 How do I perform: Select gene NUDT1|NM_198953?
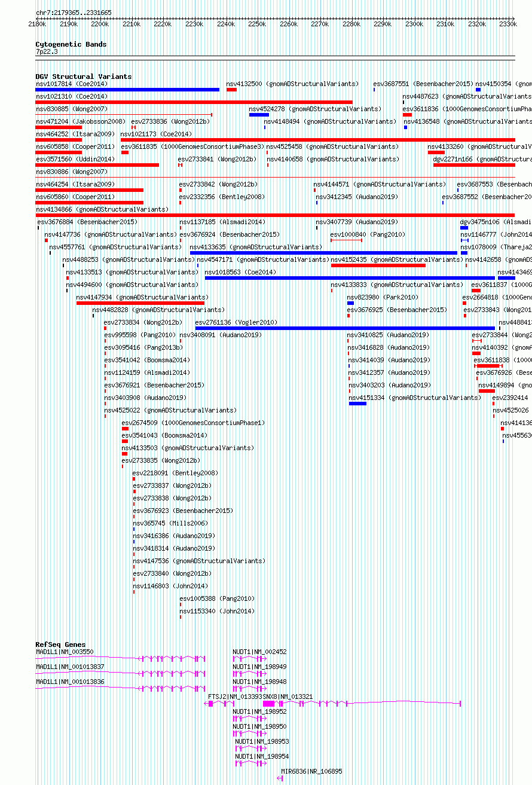(262, 741)
